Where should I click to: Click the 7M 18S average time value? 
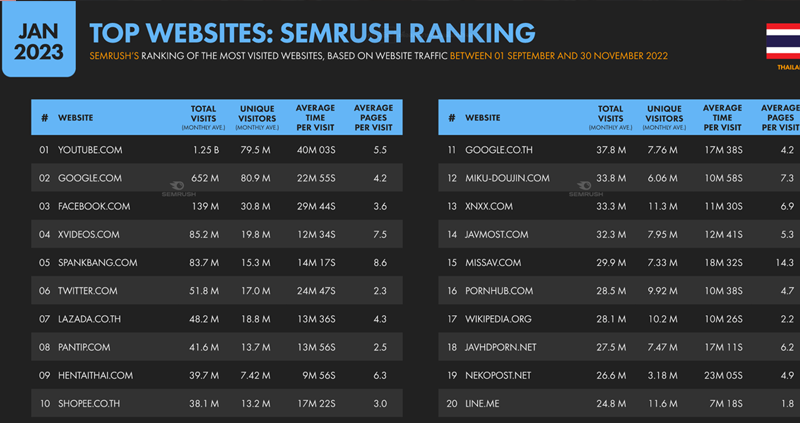[727, 404]
